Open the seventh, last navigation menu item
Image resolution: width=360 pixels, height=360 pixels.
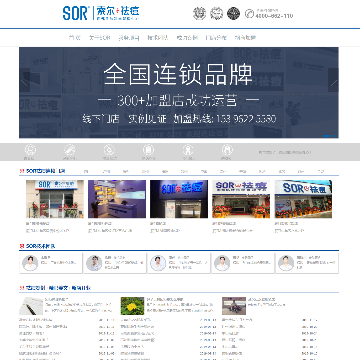click(245, 38)
